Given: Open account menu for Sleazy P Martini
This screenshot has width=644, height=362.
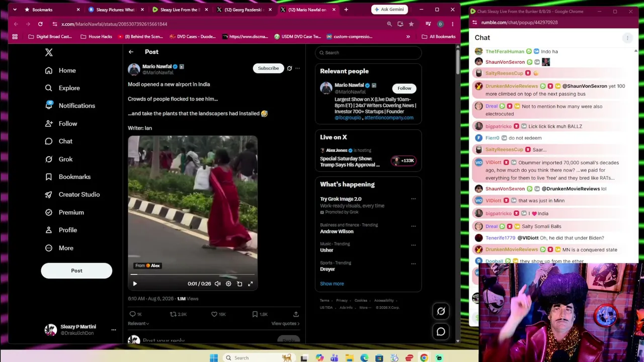Looking at the screenshot, I should click(x=79, y=330).
